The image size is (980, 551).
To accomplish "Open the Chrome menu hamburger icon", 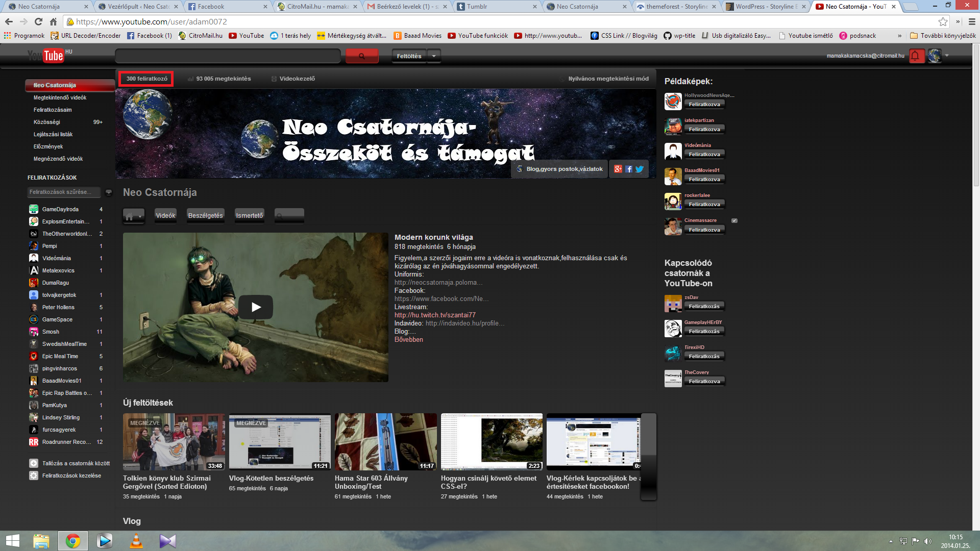I will tap(972, 21).
